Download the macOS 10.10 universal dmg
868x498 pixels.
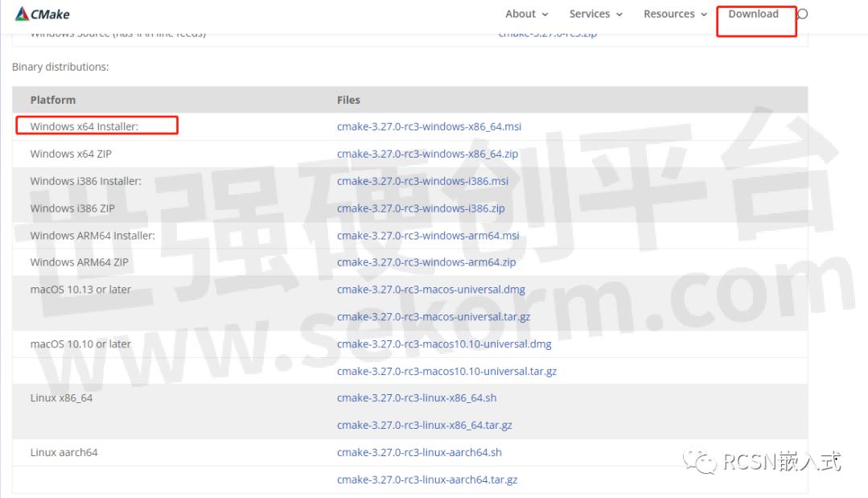(444, 344)
